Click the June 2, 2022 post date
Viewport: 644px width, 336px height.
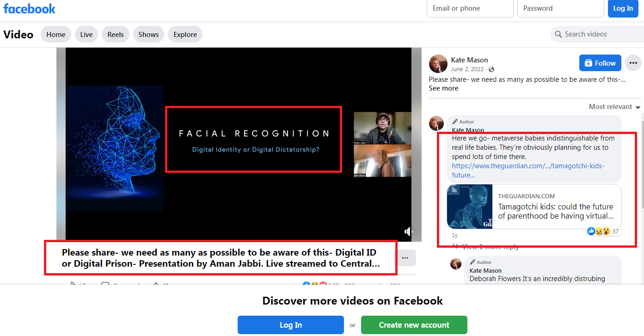coord(467,69)
